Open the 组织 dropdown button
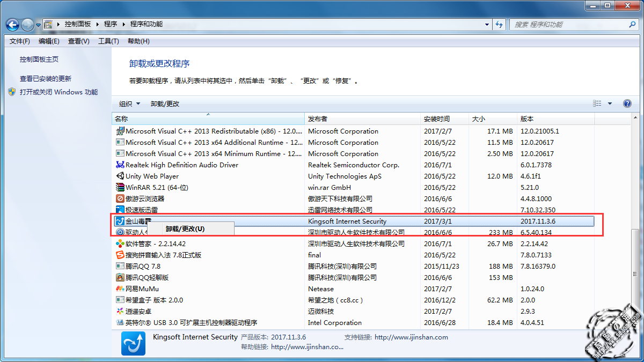The image size is (644, 362). 129,104
